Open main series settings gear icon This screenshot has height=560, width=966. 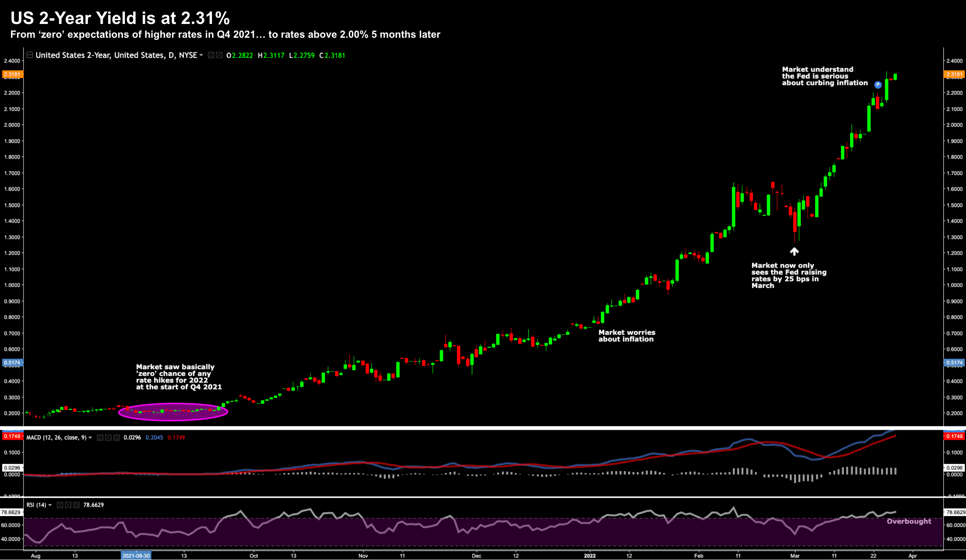click(219, 55)
